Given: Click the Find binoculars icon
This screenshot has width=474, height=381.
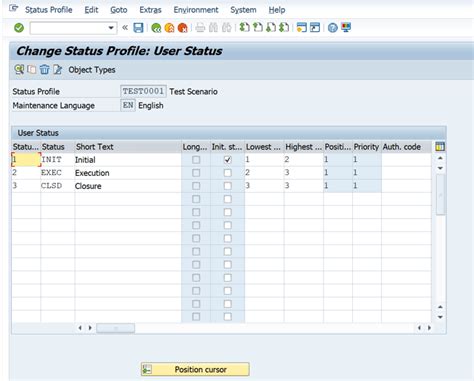Looking at the screenshot, I should pos(213,27).
